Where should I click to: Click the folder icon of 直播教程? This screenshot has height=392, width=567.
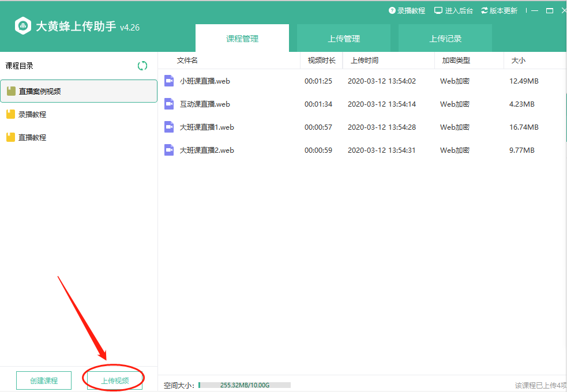click(10, 137)
